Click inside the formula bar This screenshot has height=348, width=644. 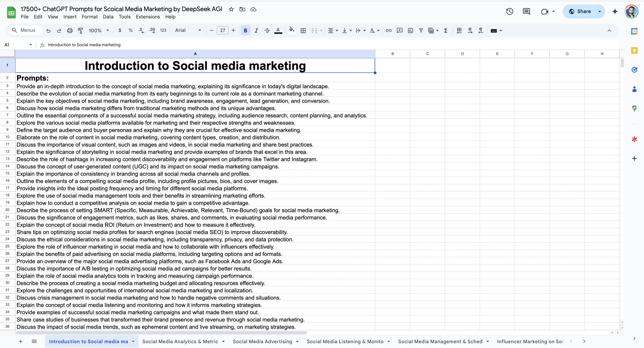(201, 45)
